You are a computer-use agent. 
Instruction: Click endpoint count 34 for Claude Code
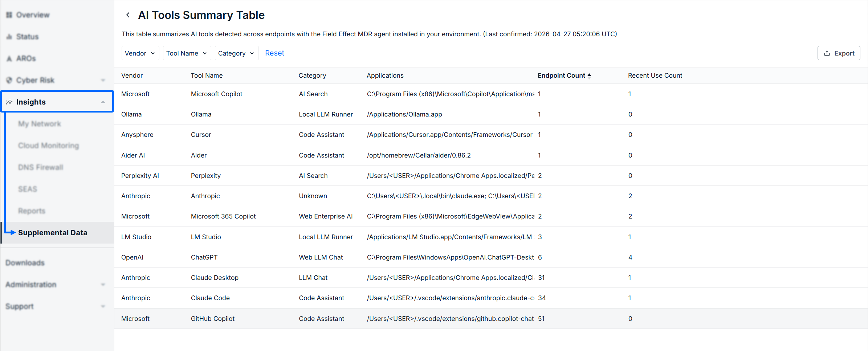click(x=542, y=298)
